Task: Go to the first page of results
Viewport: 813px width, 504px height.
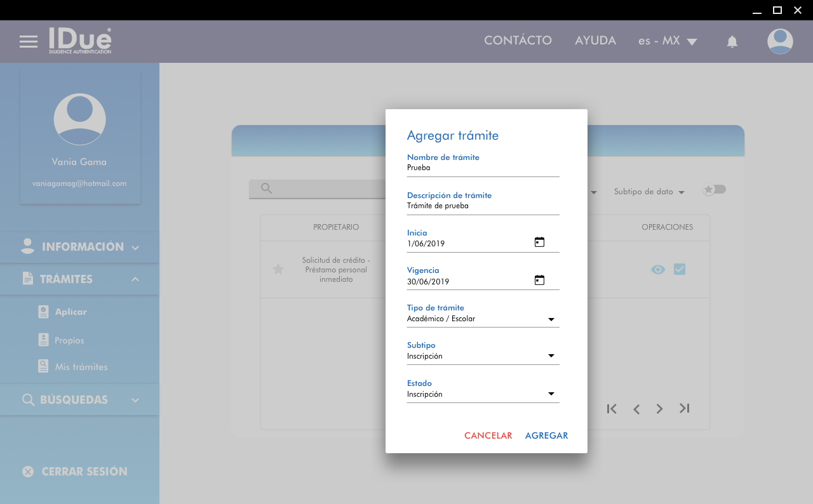Action: (x=612, y=409)
